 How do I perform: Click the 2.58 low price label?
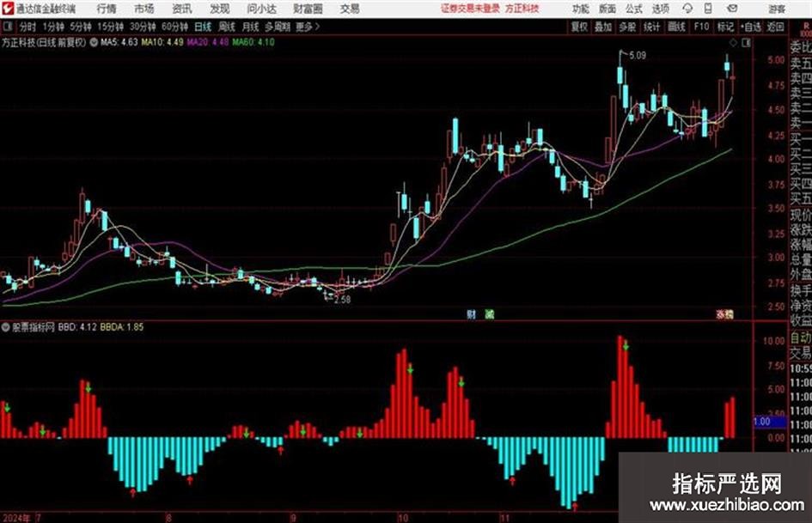click(342, 300)
